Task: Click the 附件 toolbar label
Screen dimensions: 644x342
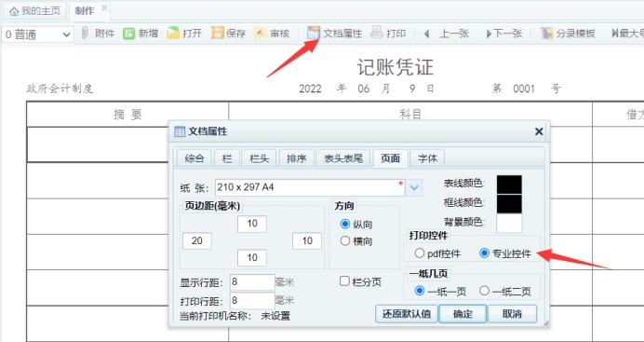Action: [x=105, y=34]
